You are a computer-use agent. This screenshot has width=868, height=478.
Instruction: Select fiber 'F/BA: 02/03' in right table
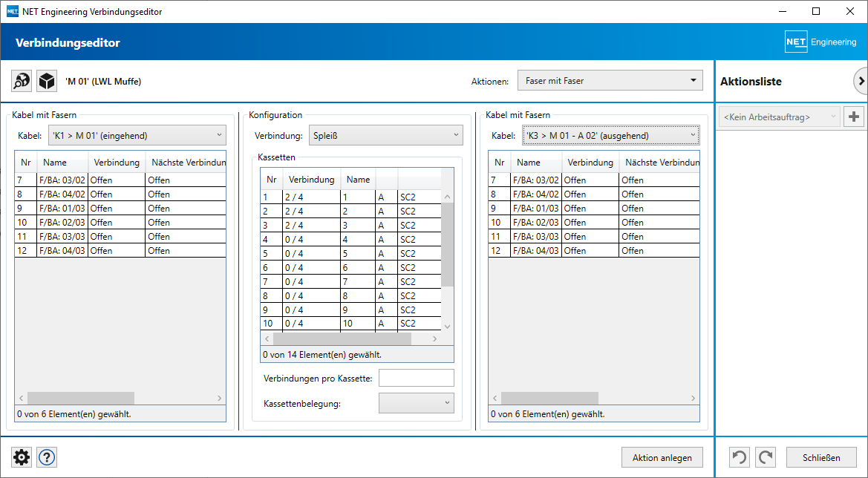[594, 223]
